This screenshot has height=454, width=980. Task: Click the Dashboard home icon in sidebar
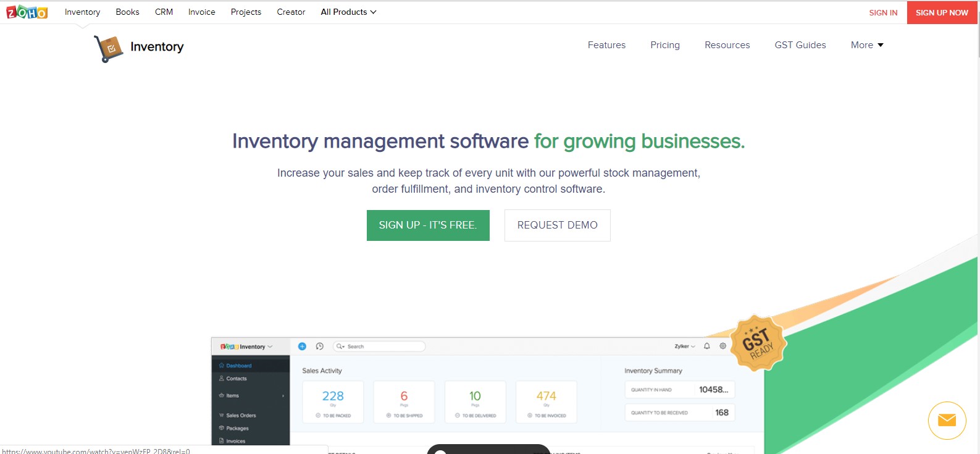[x=222, y=366]
